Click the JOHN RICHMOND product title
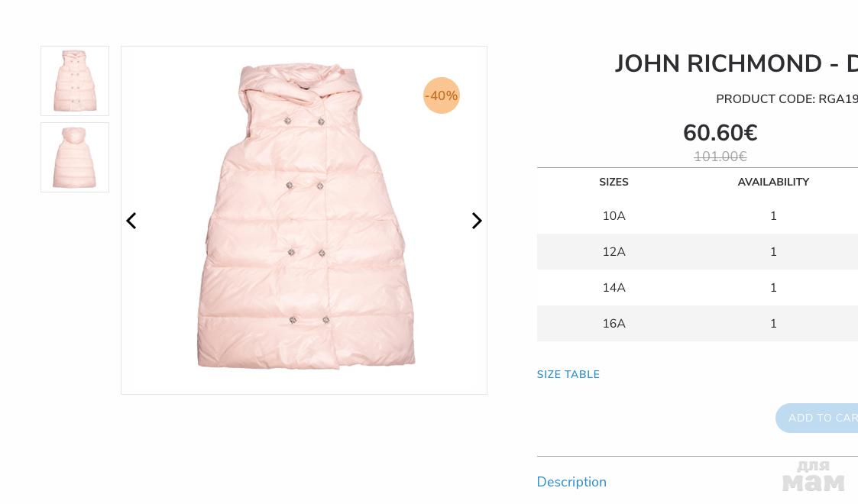The width and height of the screenshot is (858, 504). (x=736, y=64)
